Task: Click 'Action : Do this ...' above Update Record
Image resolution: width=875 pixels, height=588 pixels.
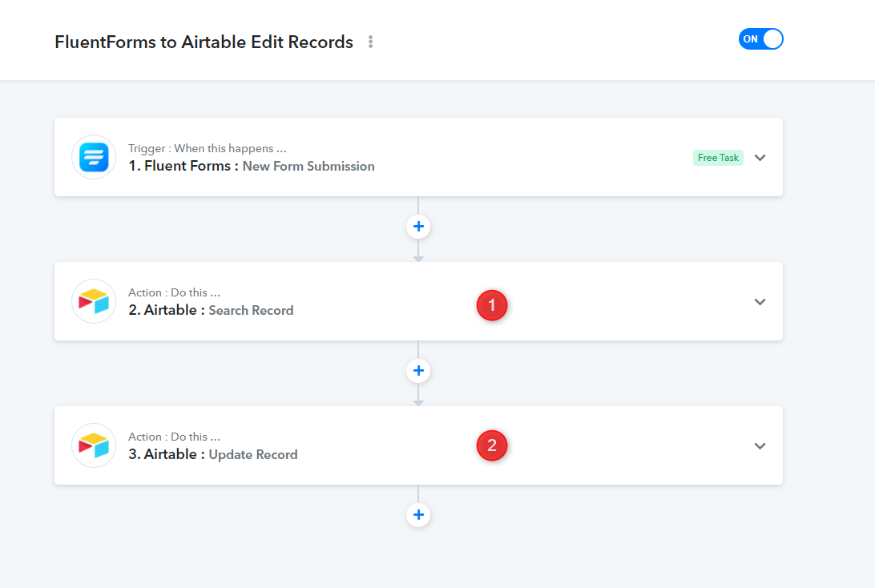Action: pos(174,437)
